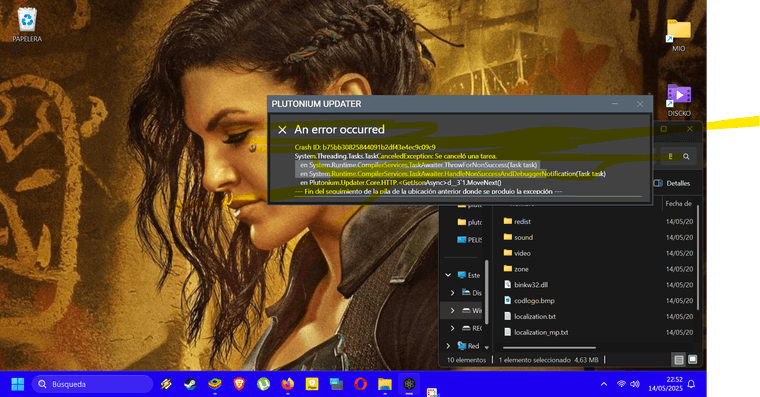The height and width of the screenshot is (397, 760).
Task: Open the stacked-windows app icon in taskbar
Action: pos(336,384)
